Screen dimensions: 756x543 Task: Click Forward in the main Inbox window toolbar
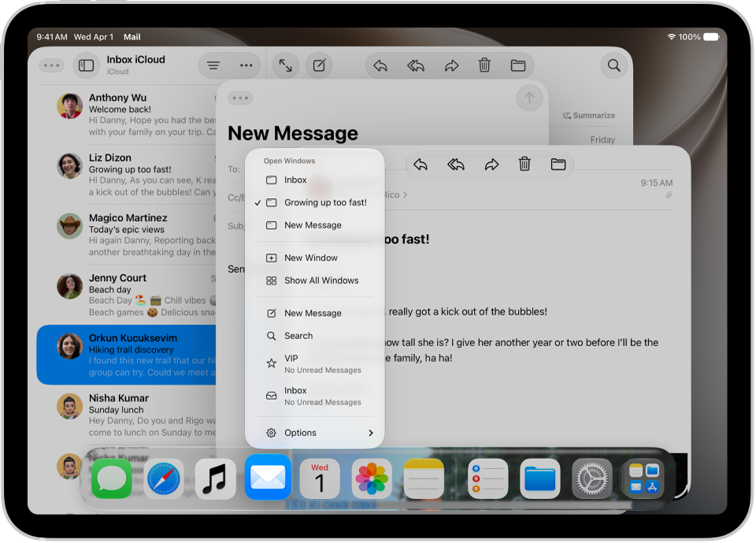(x=451, y=65)
